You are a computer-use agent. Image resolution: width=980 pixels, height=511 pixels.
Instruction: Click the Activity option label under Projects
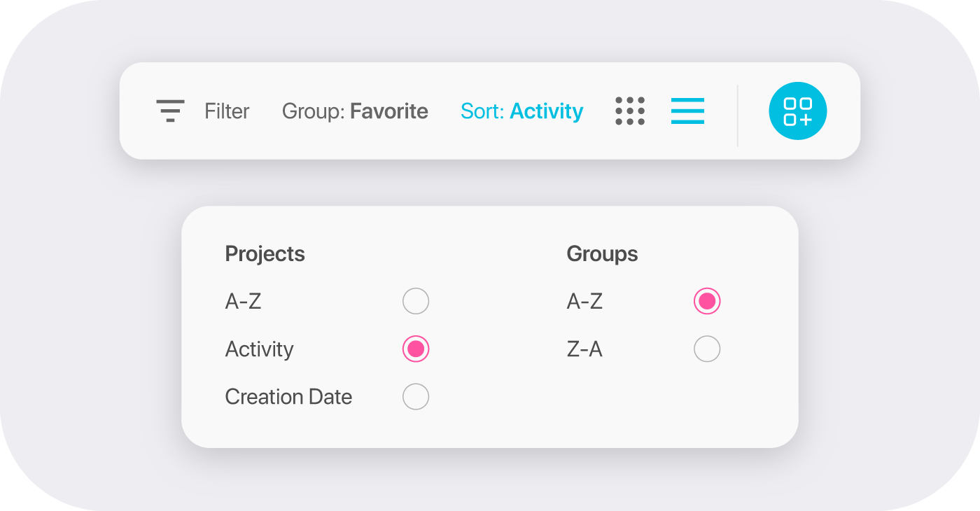[259, 349]
